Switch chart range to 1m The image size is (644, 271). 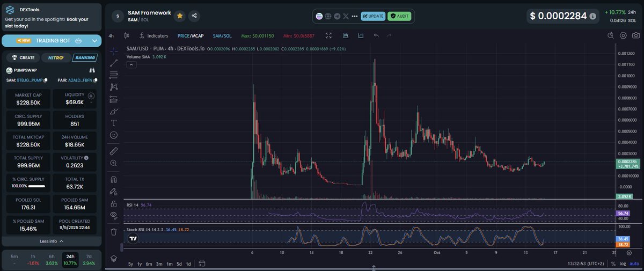tap(170, 263)
